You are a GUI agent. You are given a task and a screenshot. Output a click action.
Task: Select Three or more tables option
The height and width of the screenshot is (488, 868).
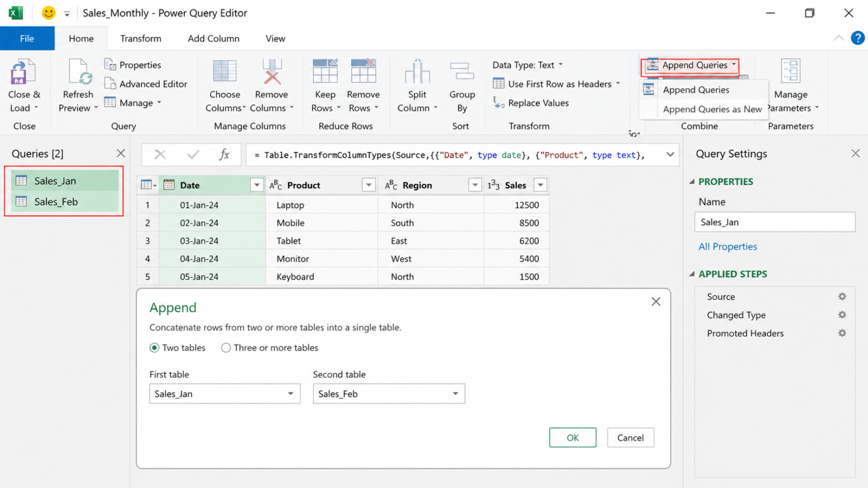[x=226, y=348]
